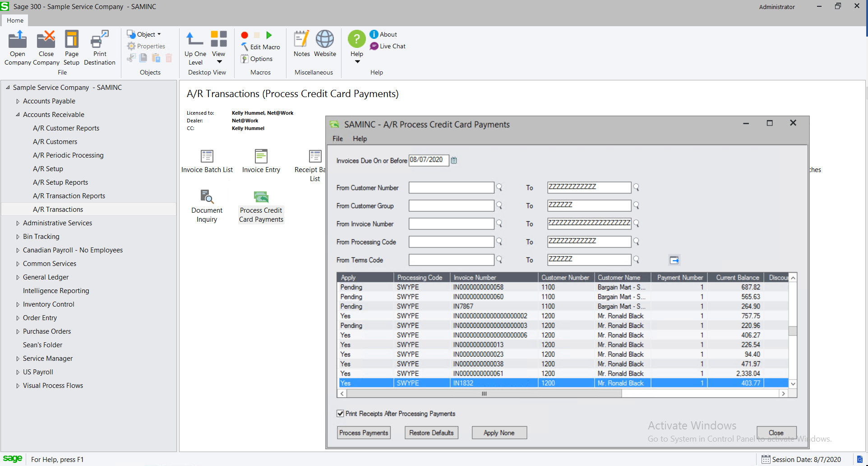Click the Go button beside Terms Code
868x466 pixels.
pos(674,260)
